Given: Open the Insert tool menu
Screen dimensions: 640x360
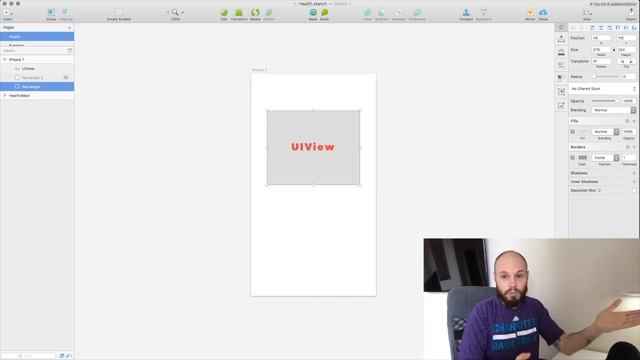Looking at the screenshot, I should coord(7,13).
